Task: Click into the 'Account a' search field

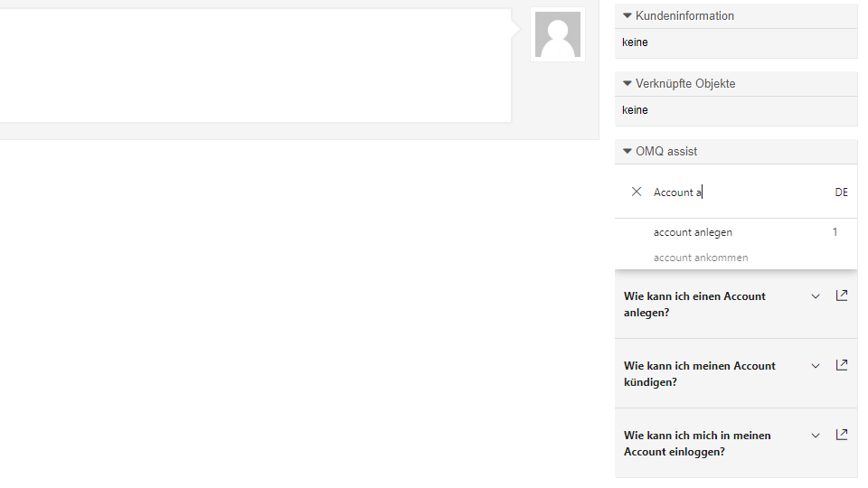Action: [x=739, y=192]
